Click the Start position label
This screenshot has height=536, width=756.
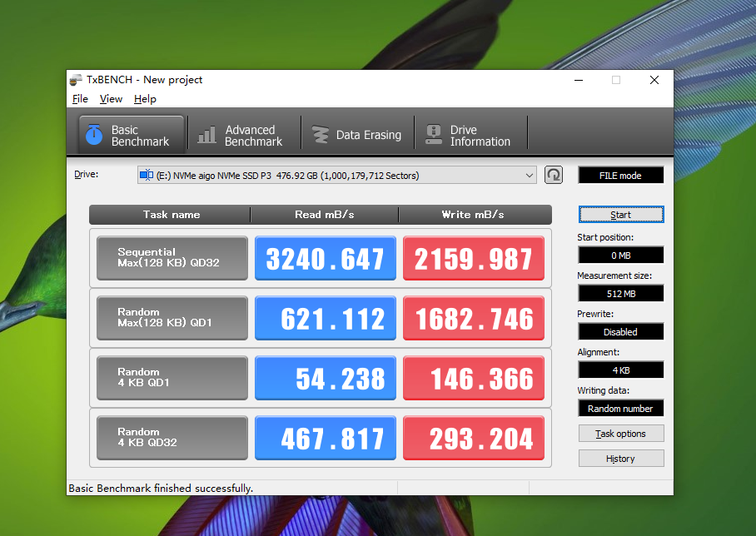(605, 237)
